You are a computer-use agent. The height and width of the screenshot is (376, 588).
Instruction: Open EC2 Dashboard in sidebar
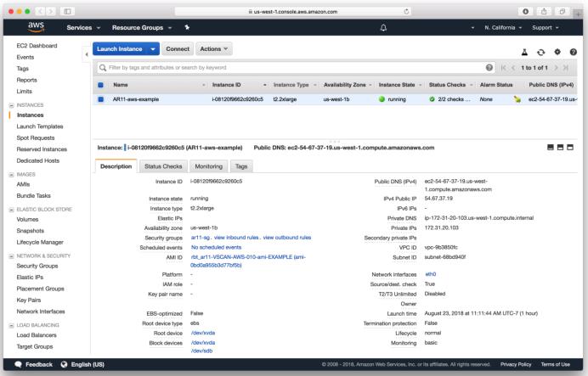pos(37,46)
